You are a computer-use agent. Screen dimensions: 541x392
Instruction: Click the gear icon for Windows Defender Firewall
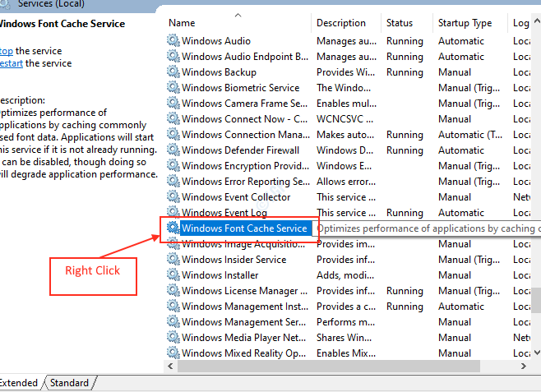(x=173, y=150)
